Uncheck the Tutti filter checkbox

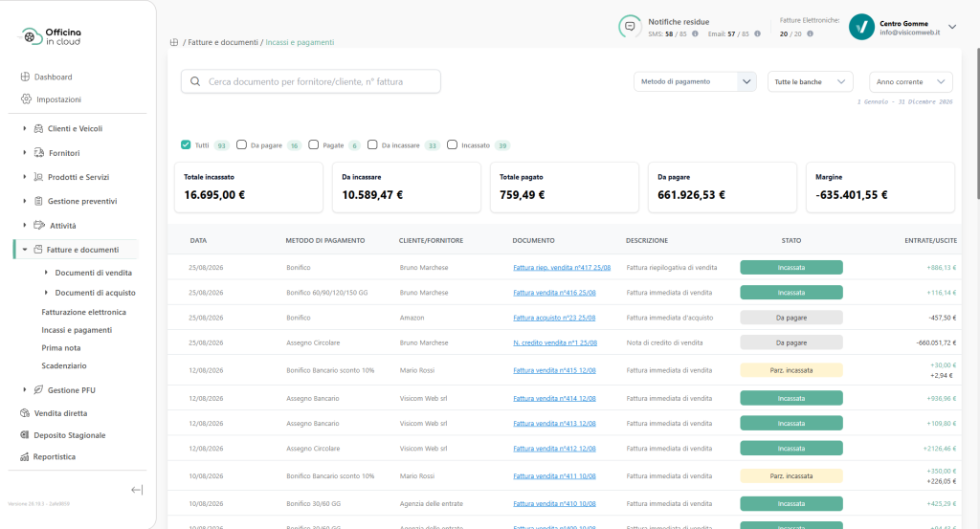point(186,144)
